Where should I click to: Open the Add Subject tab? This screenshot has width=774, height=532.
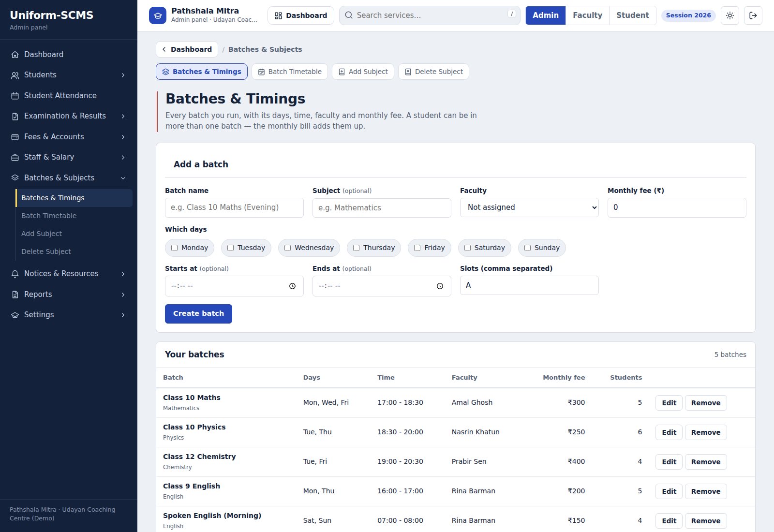tap(363, 72)
